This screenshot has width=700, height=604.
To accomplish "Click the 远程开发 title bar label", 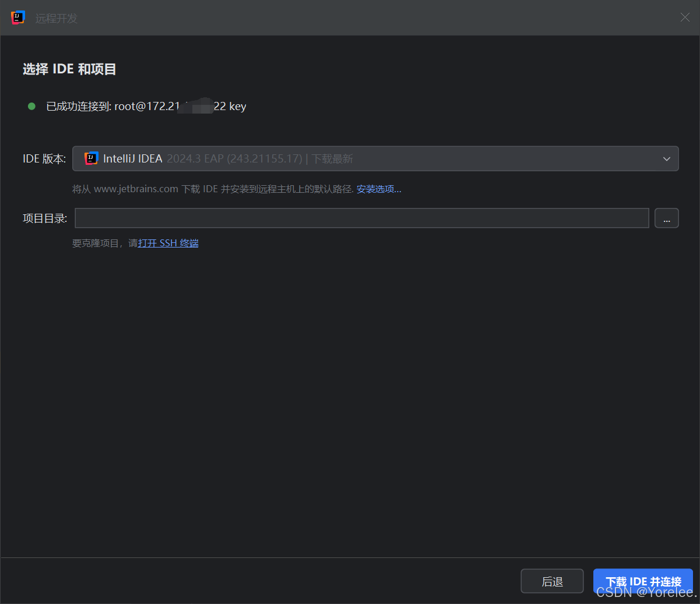I will [x=55, y=18].
